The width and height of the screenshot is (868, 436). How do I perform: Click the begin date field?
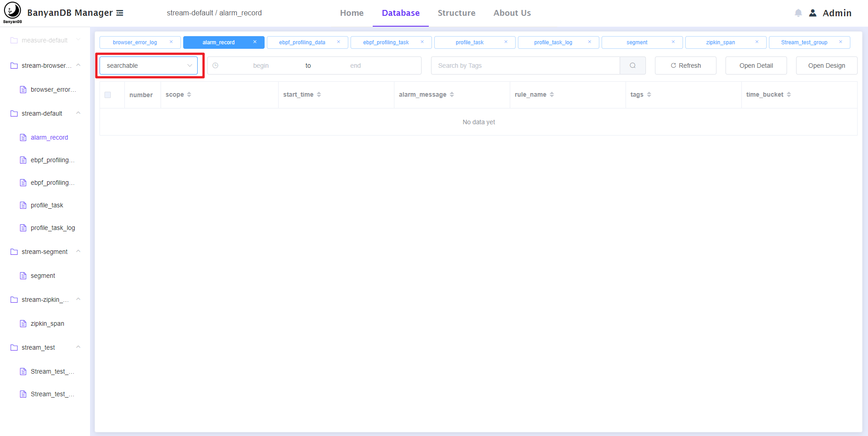[x=261, y=66]
